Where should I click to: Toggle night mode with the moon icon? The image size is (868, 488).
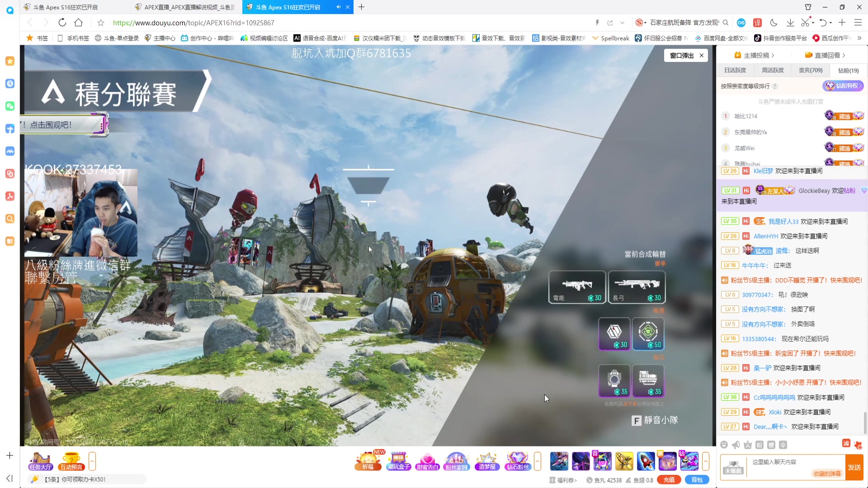[774, 23]
